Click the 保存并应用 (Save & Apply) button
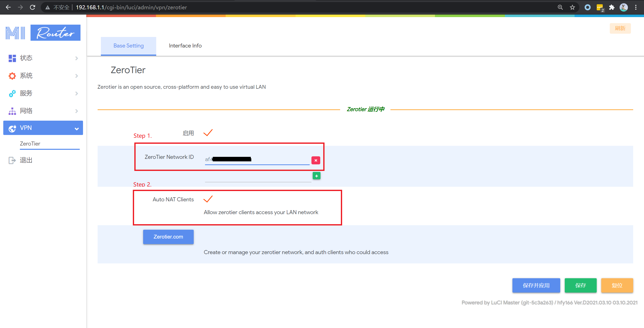The height and width of the screenshot is (328, 644). coord(536,285)
